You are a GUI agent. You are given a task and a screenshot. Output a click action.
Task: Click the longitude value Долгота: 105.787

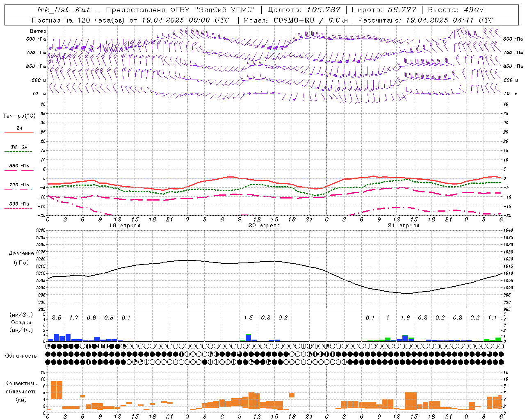(304, 10)
